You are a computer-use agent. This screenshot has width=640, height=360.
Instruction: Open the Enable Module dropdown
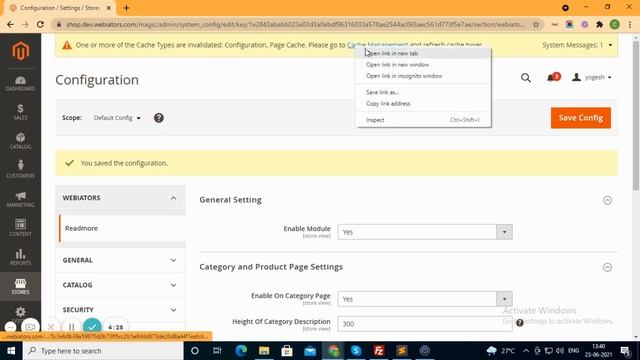[425, 232]
